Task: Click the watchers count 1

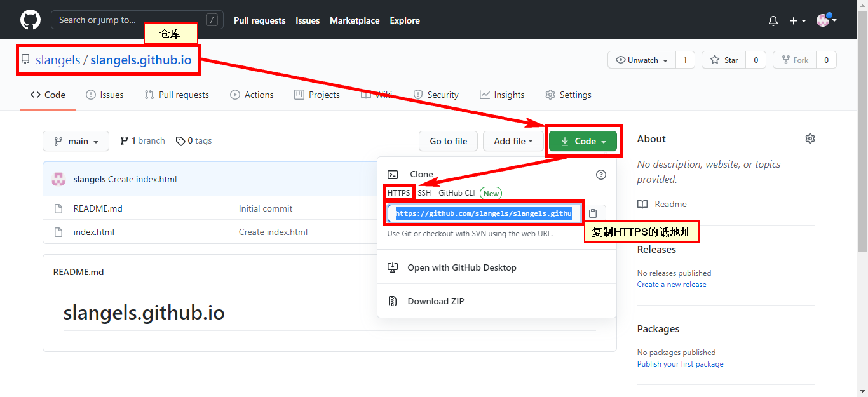Action: tap(685, 60)
